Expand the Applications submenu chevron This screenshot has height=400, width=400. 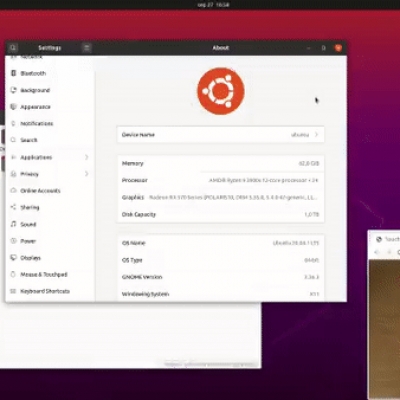[x=87, y=157]
